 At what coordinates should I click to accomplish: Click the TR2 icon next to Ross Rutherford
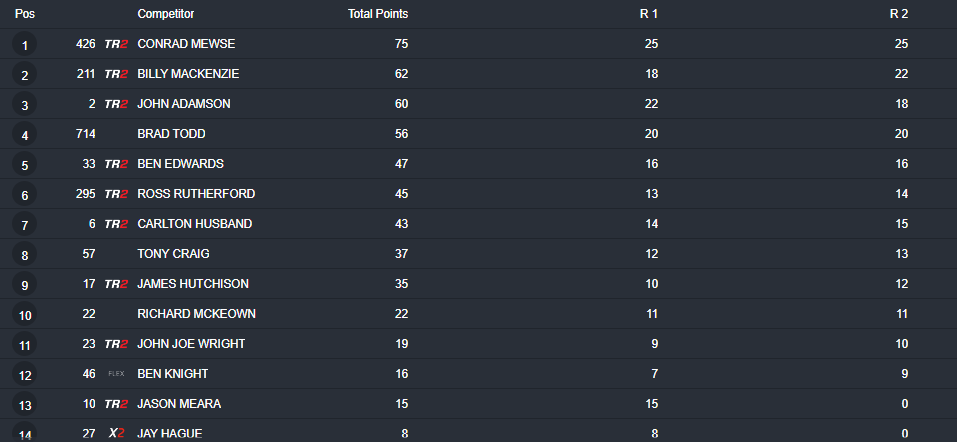tap(116, 194)
